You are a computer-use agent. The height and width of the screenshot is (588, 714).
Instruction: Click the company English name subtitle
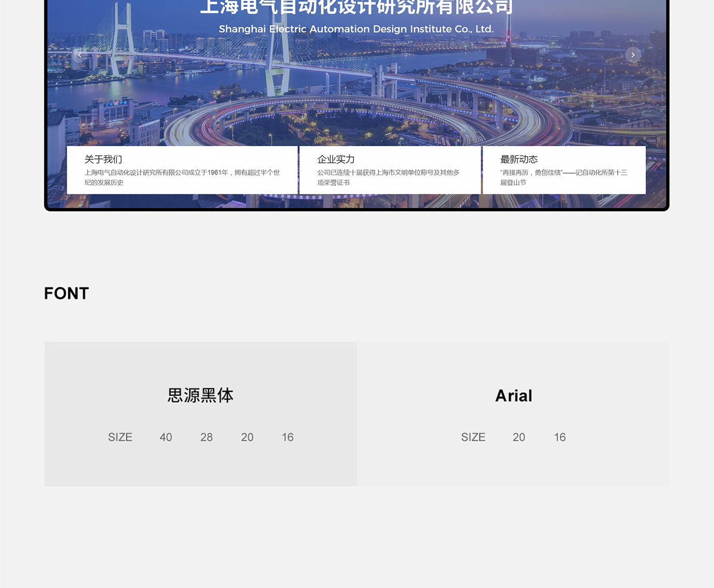(x=356, y=29)
